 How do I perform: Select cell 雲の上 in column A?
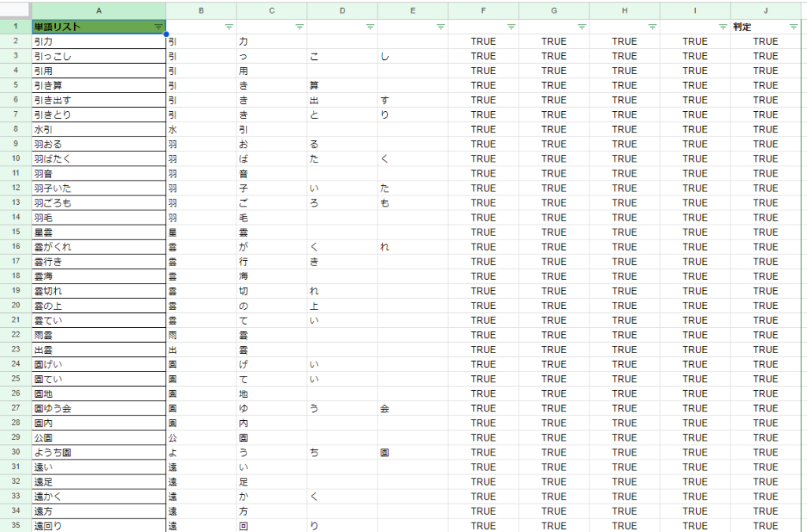coord(99,306)
